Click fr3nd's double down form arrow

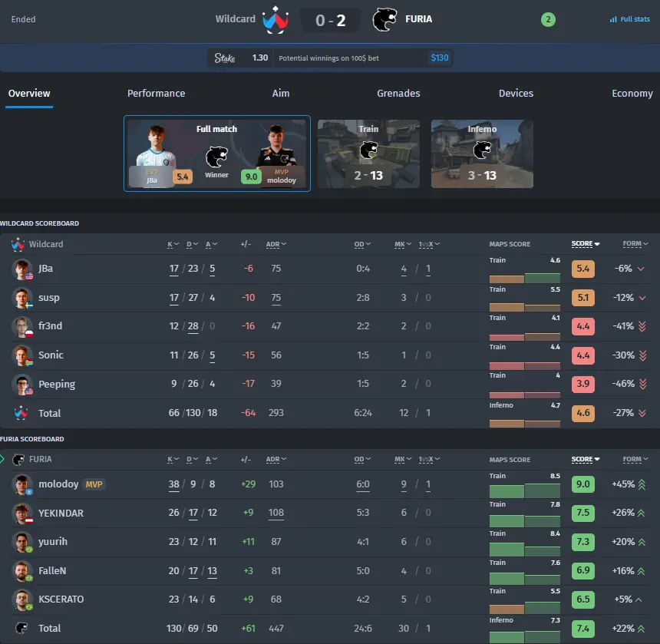(642, 327)
